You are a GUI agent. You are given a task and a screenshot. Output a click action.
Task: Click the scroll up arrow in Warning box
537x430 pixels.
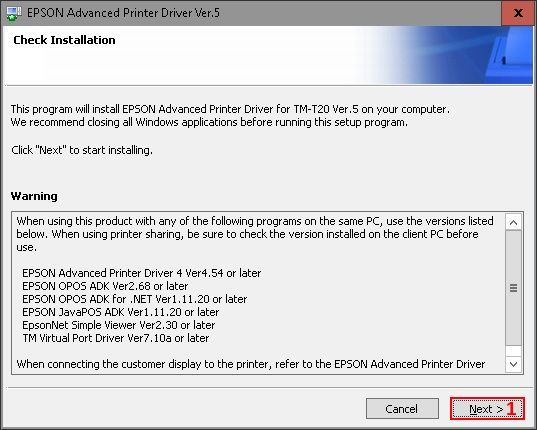coord(513,223)
